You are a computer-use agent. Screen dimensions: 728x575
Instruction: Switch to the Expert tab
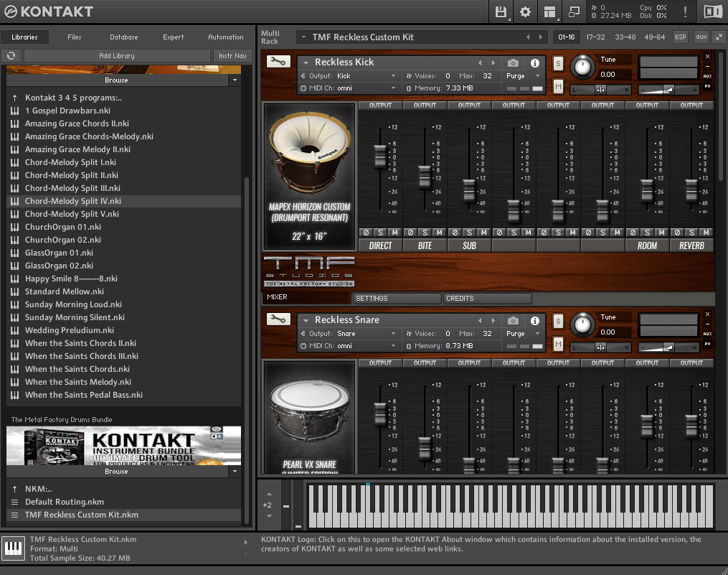point(173,37)
